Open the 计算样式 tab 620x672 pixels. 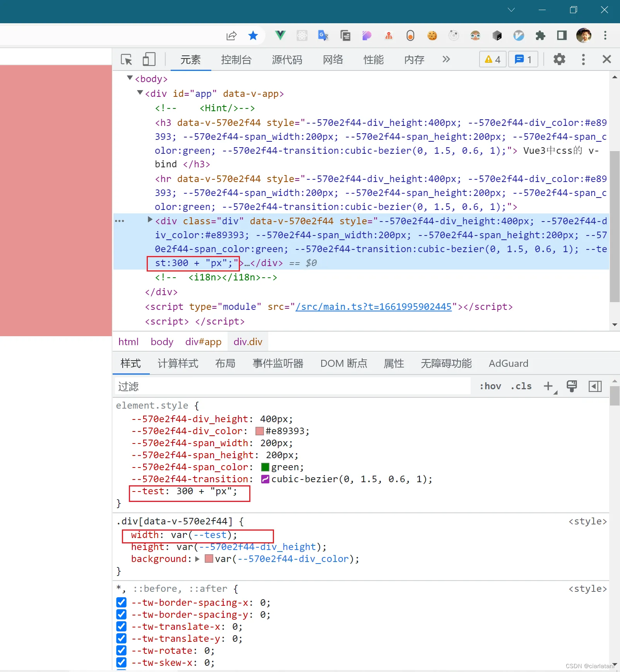click(178, 363)
